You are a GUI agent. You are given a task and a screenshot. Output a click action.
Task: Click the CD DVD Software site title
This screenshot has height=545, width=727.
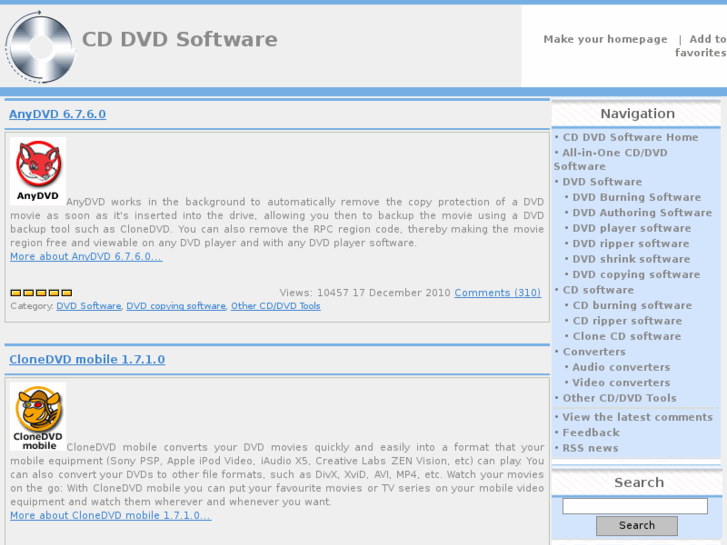pyautogui.click(x=179, y=39)
